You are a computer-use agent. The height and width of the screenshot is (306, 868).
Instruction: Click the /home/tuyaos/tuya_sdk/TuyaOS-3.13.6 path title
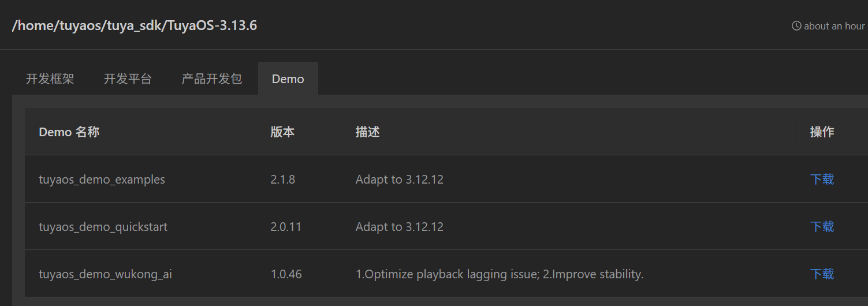tap(135, 26)
